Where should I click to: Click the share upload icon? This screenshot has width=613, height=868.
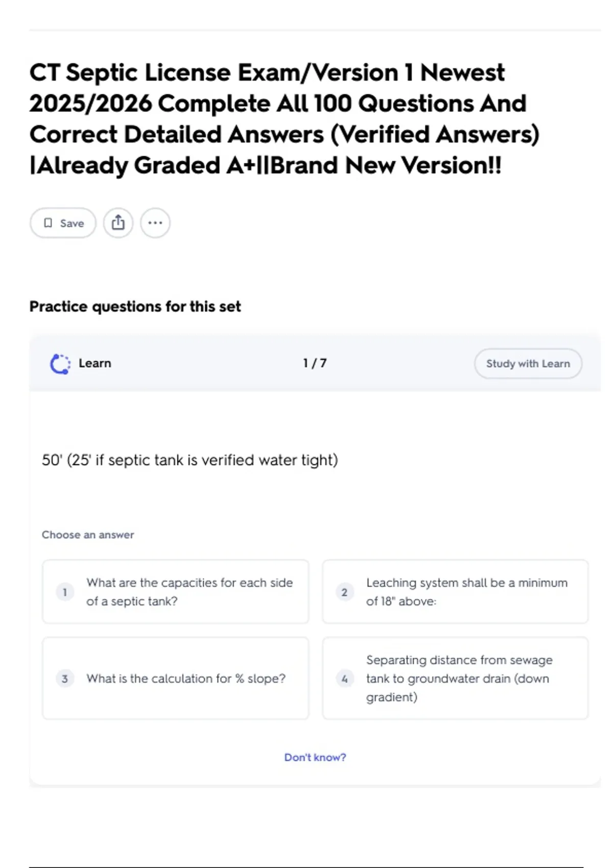118,223
